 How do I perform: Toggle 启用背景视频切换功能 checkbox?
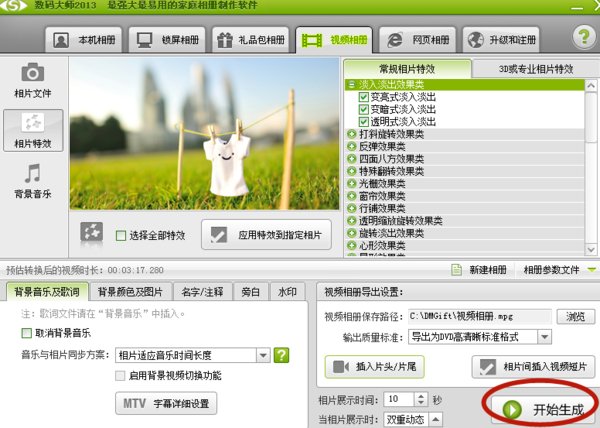pos(120,376)
